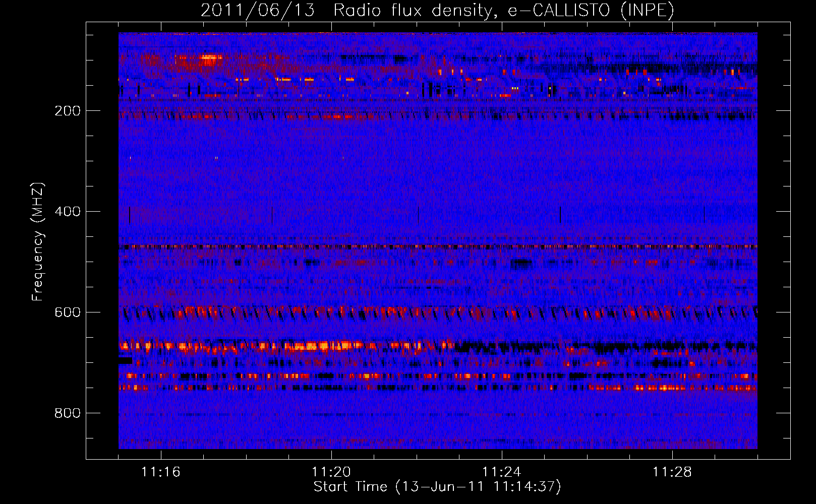Screen dimensions: 816x504
Task: Click the 'Start Time (13-Jun-11 11:14:37)' x-axis label
Action: click(x=437, y=487)
